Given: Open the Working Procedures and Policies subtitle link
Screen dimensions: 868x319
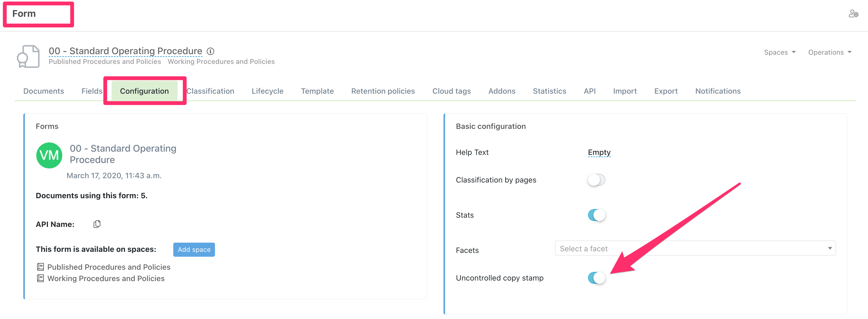Looking at the screenshot, I should coord(221,62).
